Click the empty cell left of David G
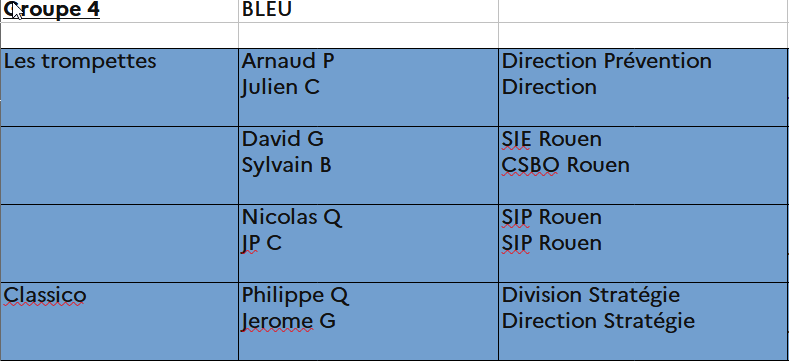The image size is (789, 361). click(x=119, y=165)
